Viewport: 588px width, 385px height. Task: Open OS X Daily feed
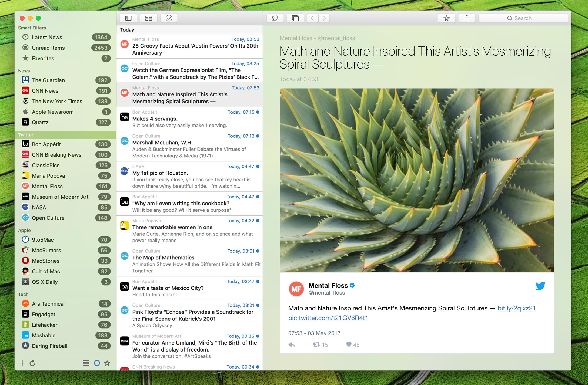[x=65, y=282]
